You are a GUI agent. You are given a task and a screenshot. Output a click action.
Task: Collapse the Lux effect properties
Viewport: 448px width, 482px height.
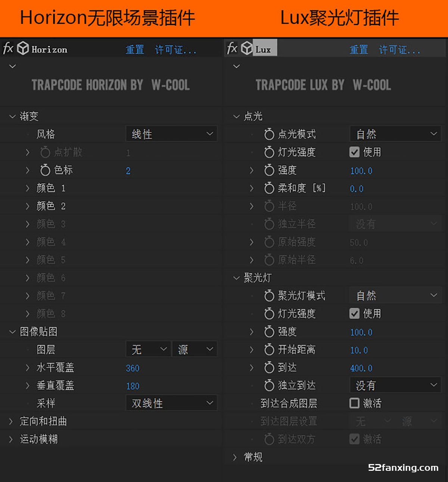click(x=237, y=66)
